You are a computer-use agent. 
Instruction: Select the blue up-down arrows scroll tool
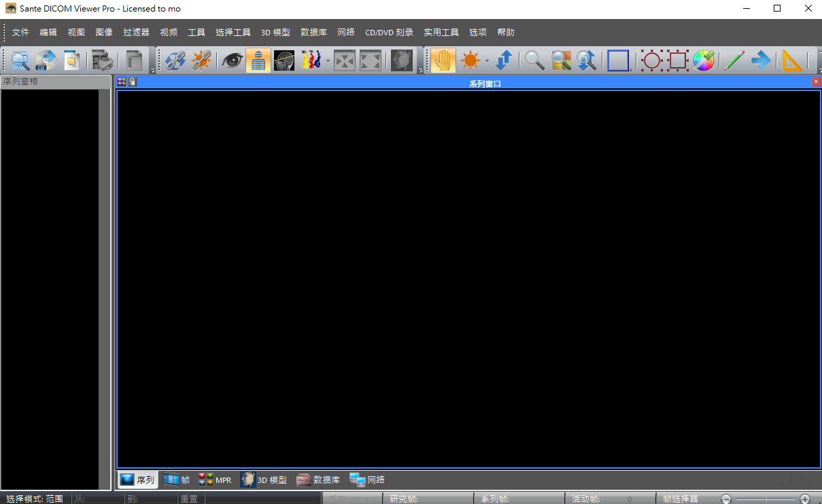[x=503, y=60]
